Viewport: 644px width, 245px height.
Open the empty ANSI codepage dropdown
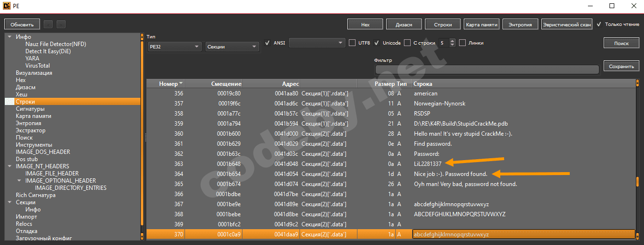pyautogui.click(x=317, y=43)
